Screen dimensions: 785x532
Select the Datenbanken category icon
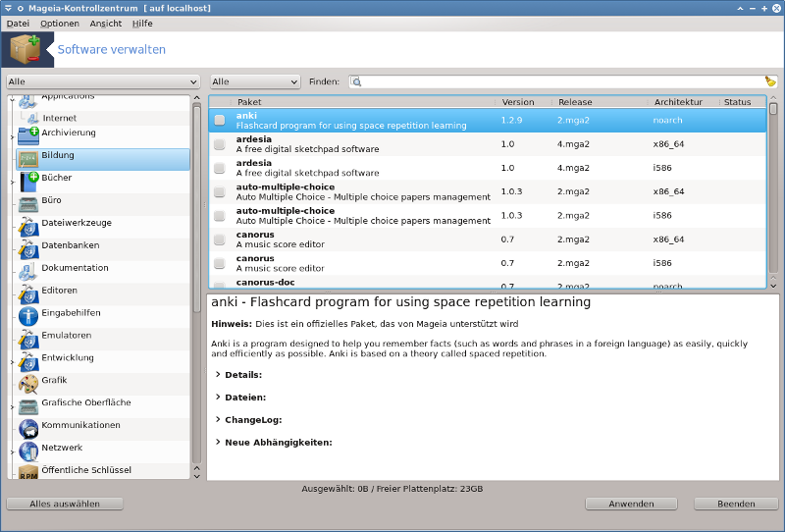coord(28,249)
